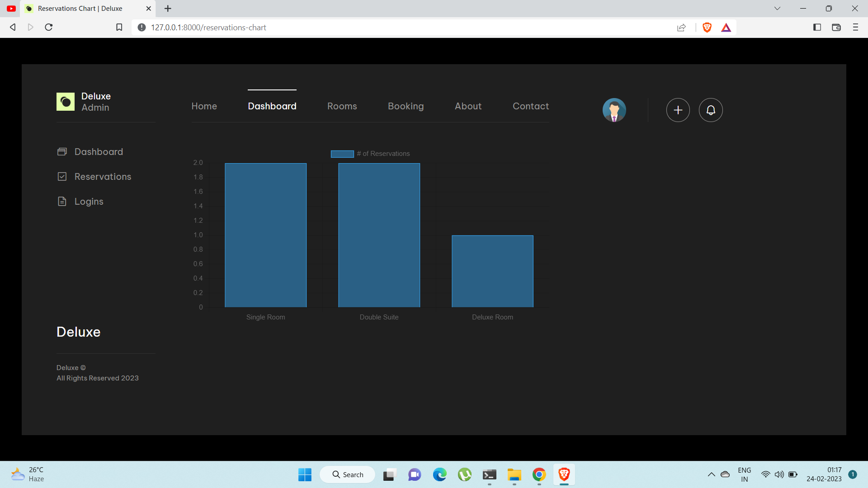
Task: Expand the browser tab search chevron
Action: (x=777, y=8)
